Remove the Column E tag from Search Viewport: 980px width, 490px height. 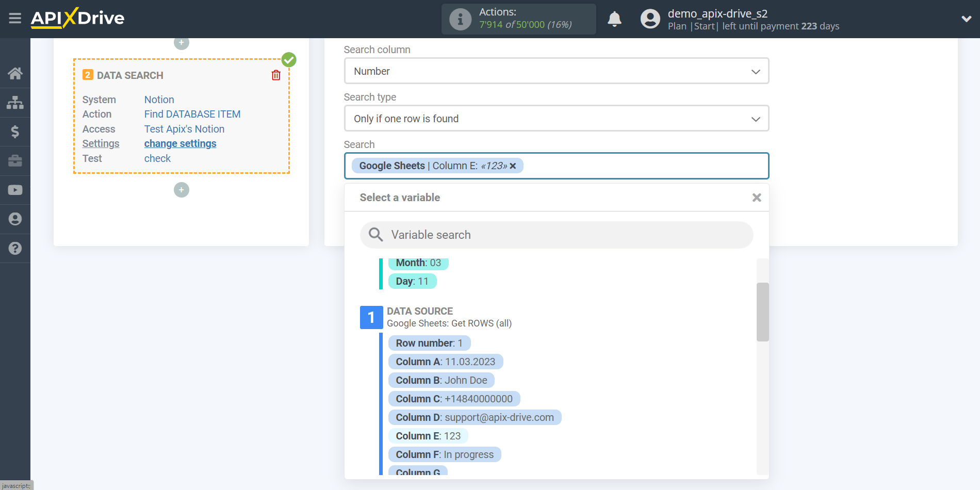tap(513, 166)
